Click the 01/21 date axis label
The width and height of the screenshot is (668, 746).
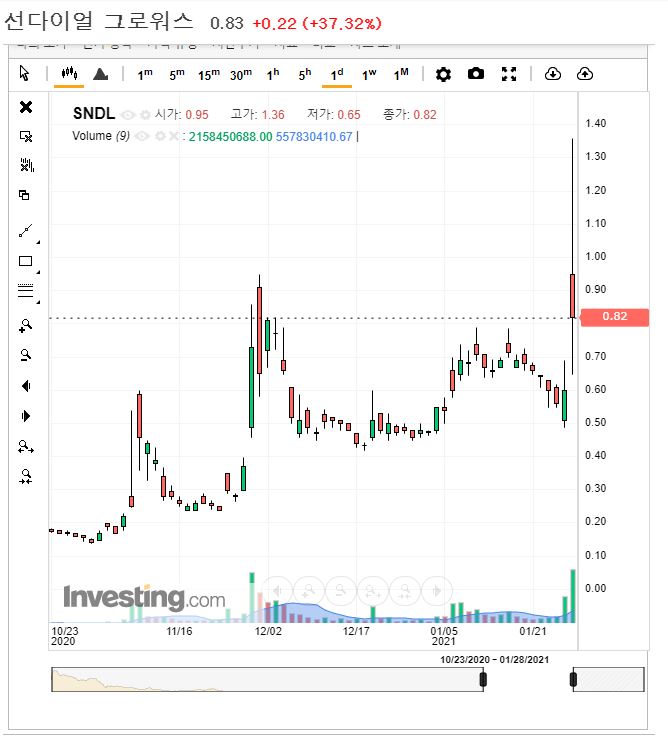533,631
